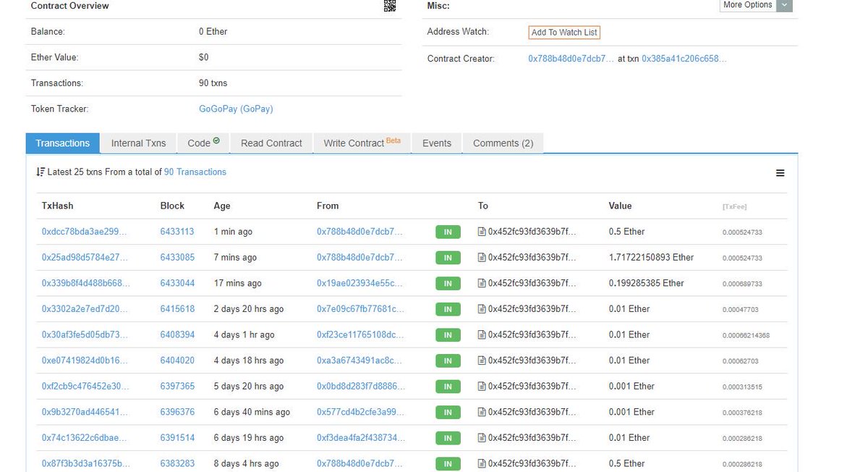868x472 pixels.
Task: Open the GoGoPay (GoPay) token tracker link
Action: 236,109
